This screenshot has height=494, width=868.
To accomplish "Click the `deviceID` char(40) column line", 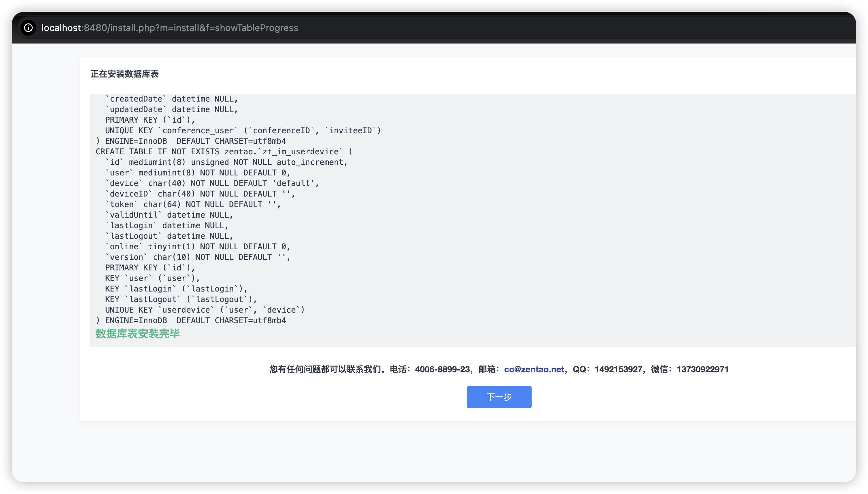I will point(200,194).
